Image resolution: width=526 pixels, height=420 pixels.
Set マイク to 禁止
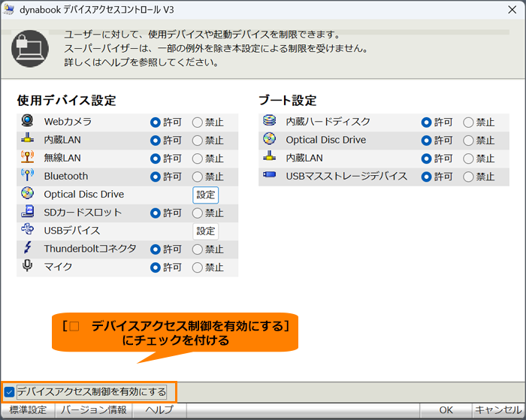pyautogui.click(x=197, y=267)
